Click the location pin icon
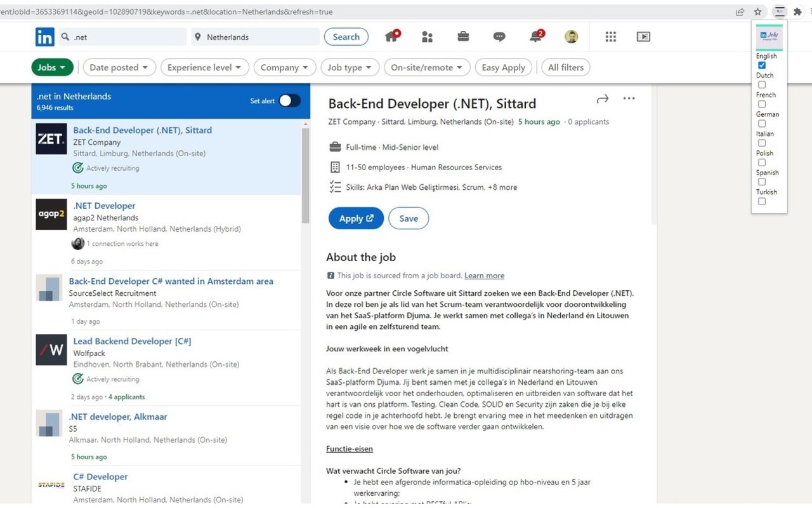The image size is (812, 508). pyautogui.click(x=198, y=37)
